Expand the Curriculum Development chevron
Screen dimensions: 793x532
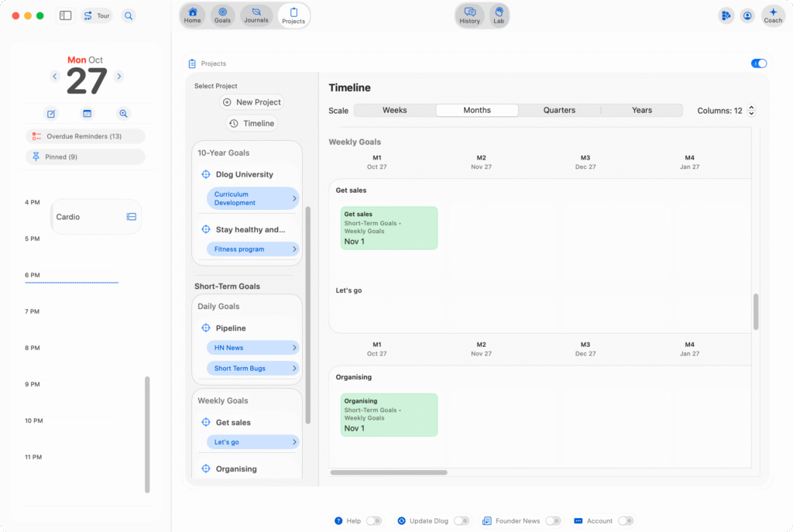click(294, 199)
